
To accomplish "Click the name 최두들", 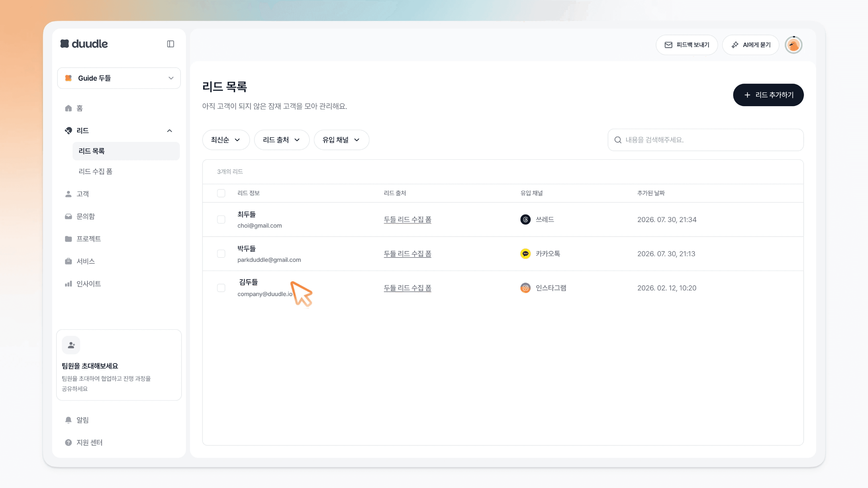I will pyautogui.click(x=247, y=214).
